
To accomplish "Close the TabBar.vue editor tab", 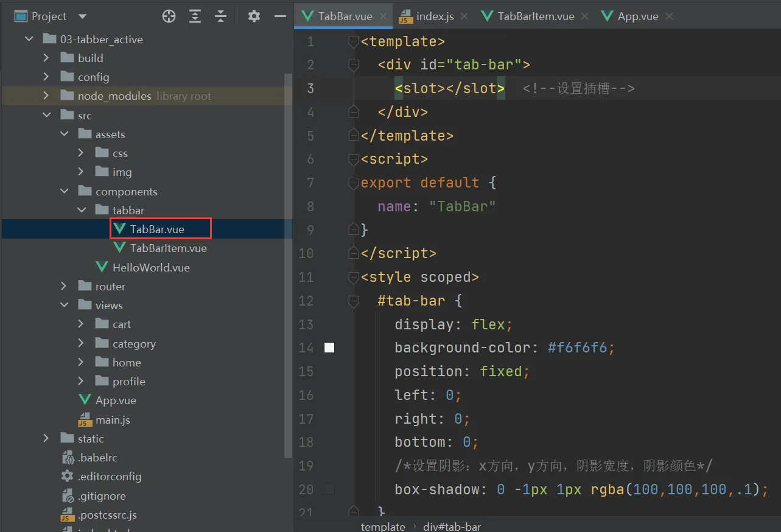I will (x=383, y=16).
